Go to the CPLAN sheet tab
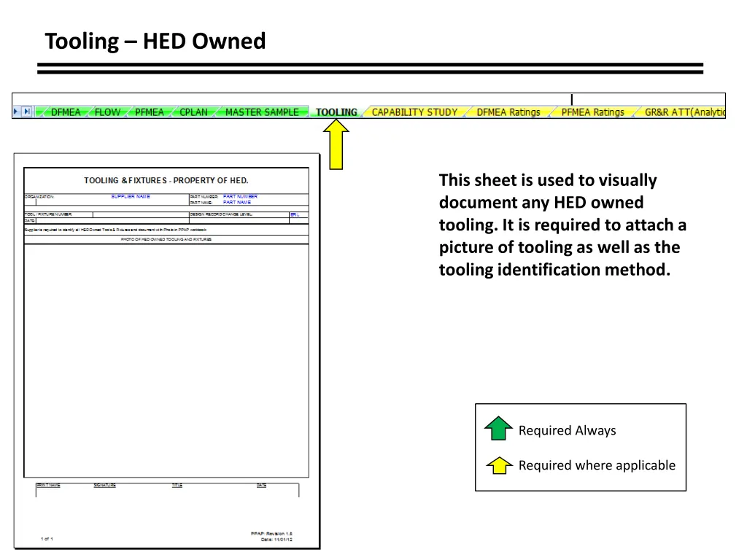 193,112
